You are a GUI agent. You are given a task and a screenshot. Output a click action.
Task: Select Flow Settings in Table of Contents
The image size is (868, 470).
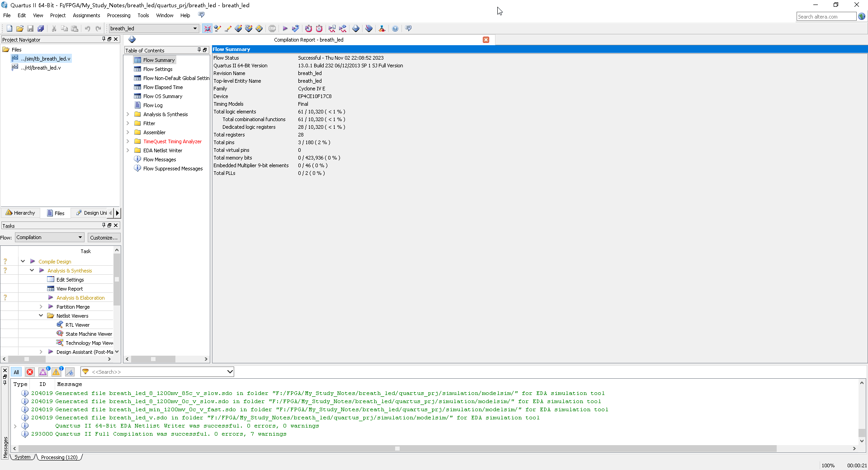(158, 69)
